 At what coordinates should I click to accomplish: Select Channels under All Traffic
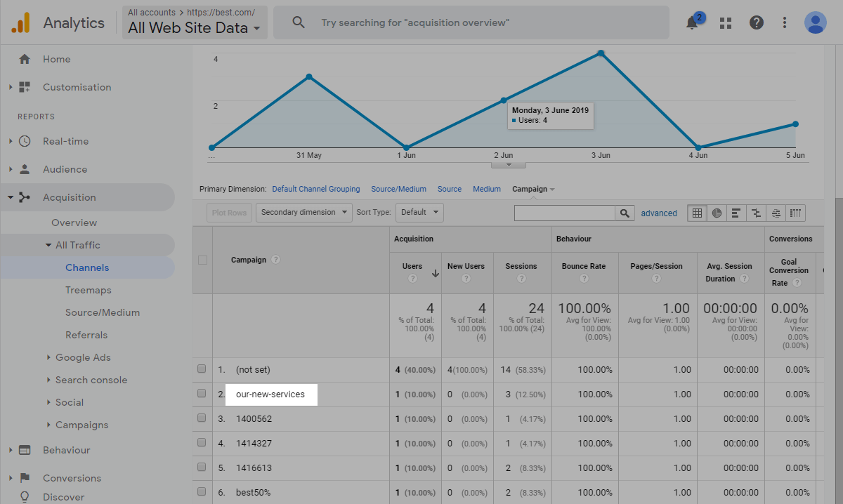(x=87, y=267)
